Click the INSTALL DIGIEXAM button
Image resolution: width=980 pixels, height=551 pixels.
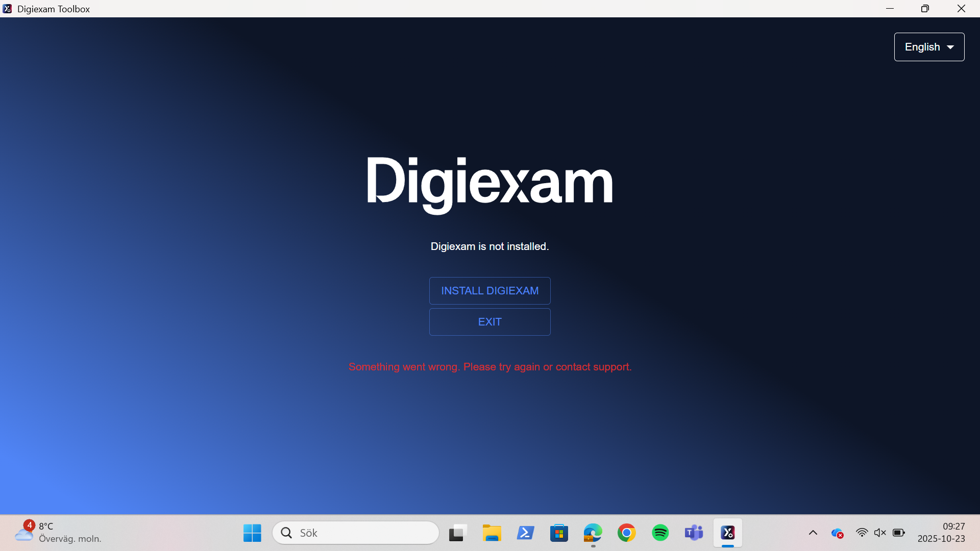pos(489,290)
